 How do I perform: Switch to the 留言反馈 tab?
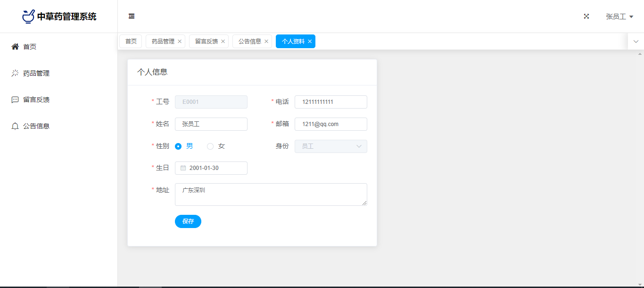206,42
